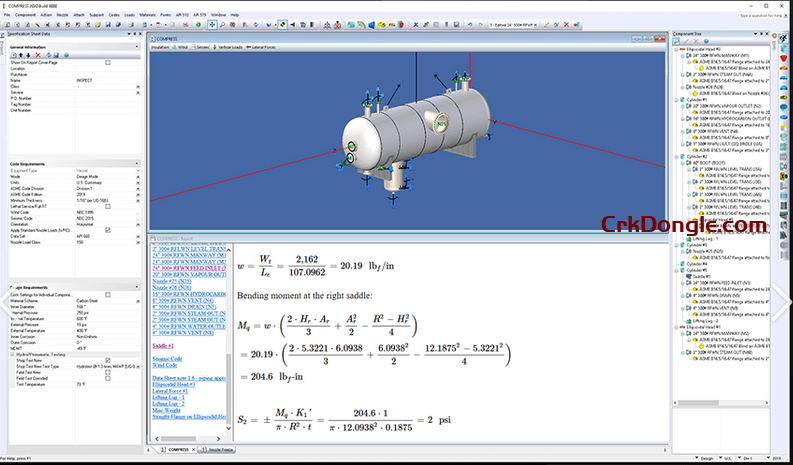Click the undo arrow in the toolbar
793x465 pixels.
pyautogui.click(x=469, y=24)
